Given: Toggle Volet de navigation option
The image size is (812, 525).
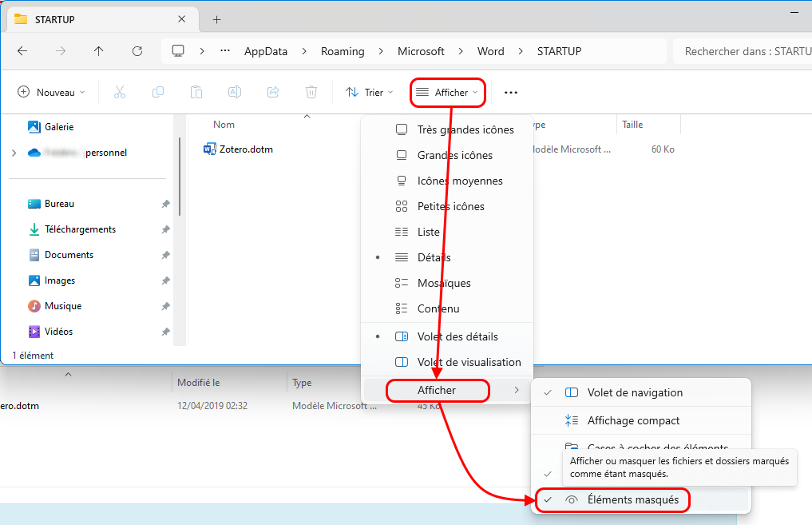Looking at the screenshot, I should coord(634,392).
